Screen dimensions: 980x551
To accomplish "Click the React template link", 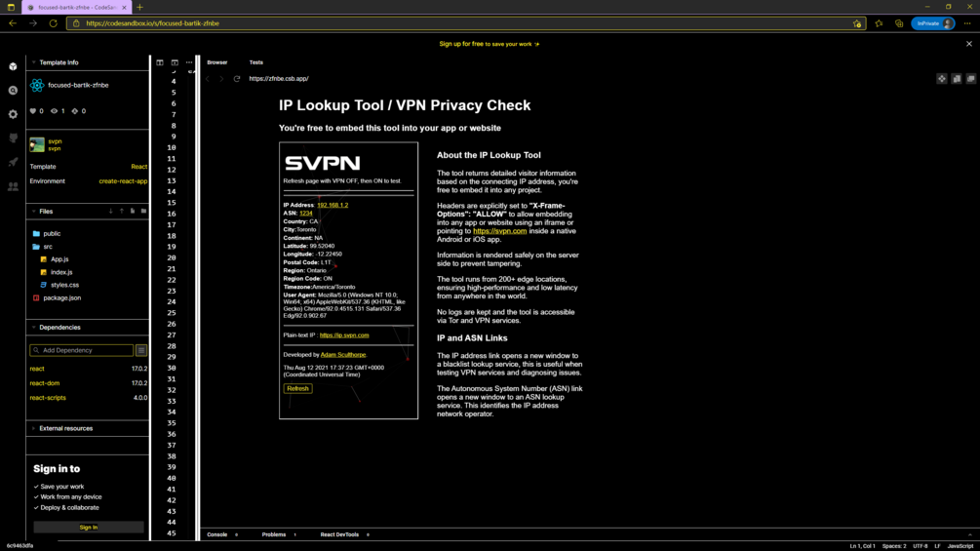I will click(x=138, y=167).
